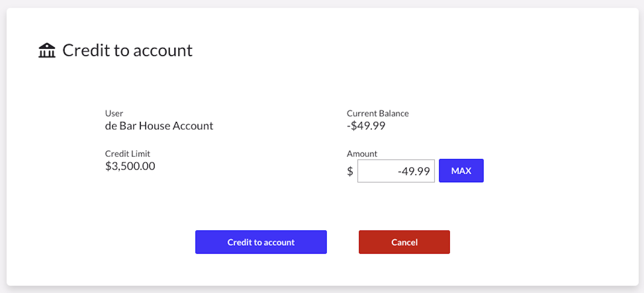Click the red Cancel button label

pyautogui.click(x=404, y=242)
